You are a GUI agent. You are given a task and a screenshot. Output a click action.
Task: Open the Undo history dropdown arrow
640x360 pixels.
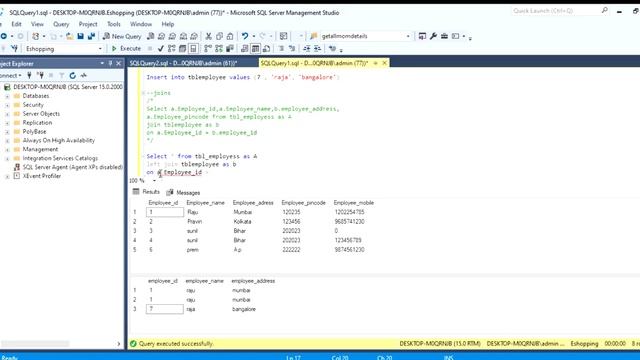click(x=253, y=36)
